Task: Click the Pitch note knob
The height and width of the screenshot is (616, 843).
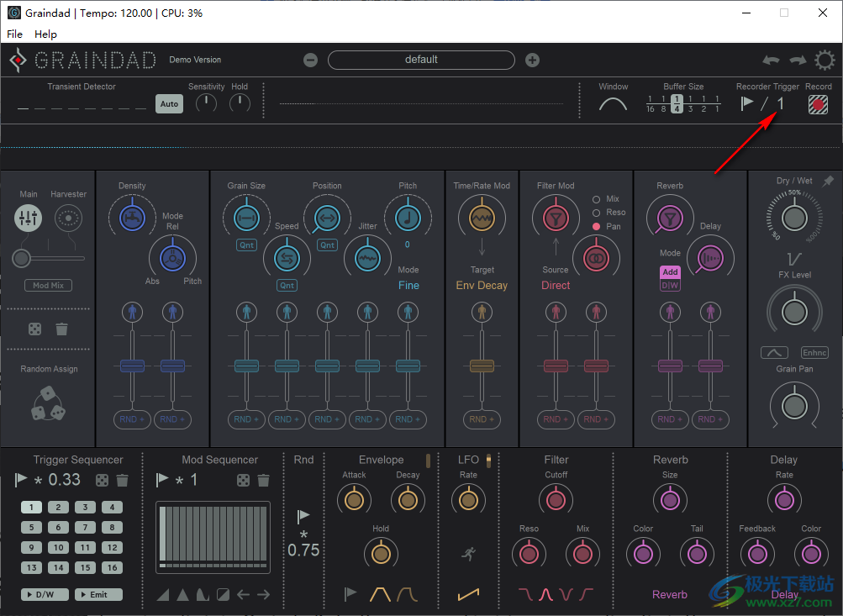Action: click(408, 218)
